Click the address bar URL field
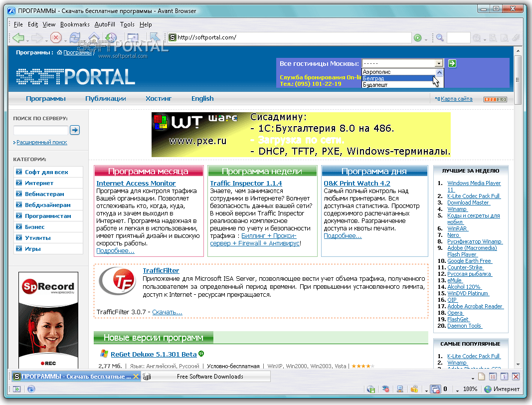 290,37
